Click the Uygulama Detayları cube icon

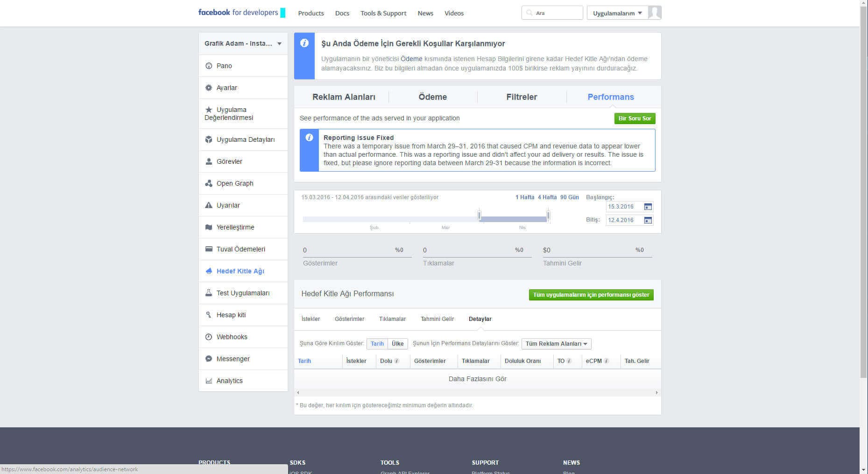[209, 139]
